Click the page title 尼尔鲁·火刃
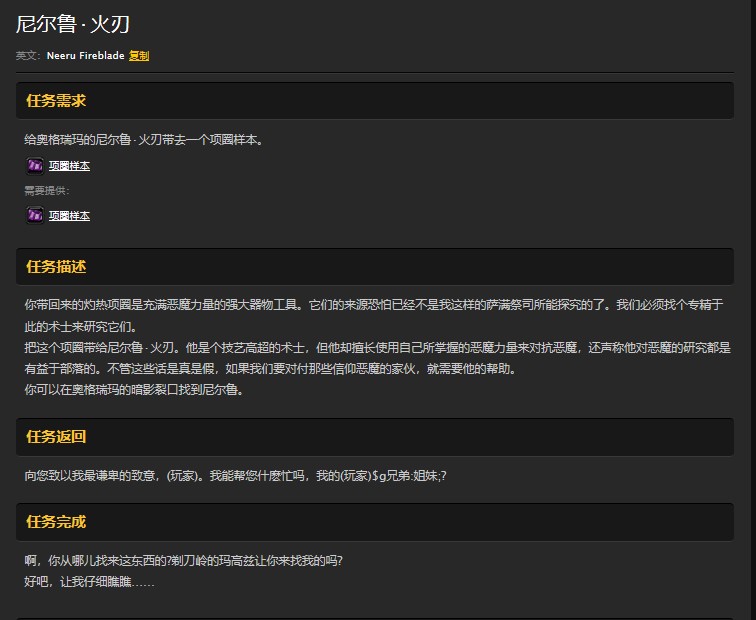 (73, 24)
